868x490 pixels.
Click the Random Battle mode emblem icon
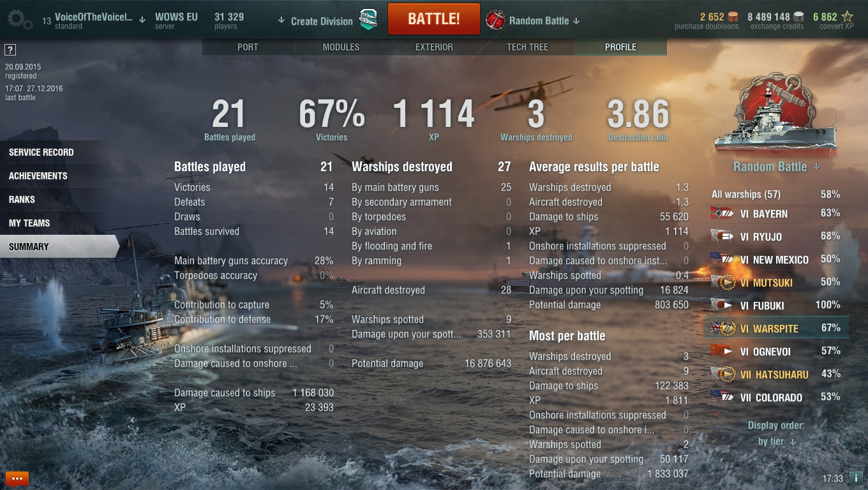click(495, 20)
